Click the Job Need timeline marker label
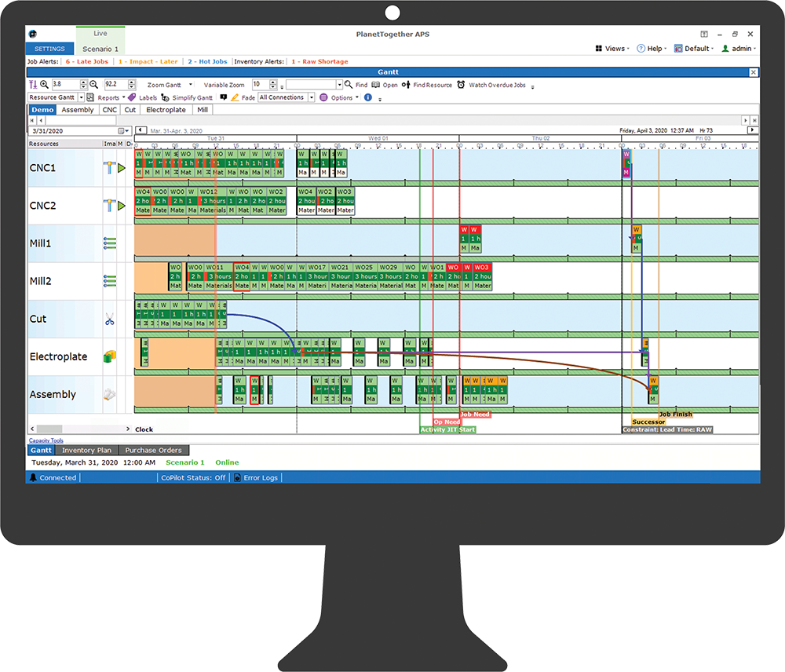The image size is (785, 672). (475, 415)
